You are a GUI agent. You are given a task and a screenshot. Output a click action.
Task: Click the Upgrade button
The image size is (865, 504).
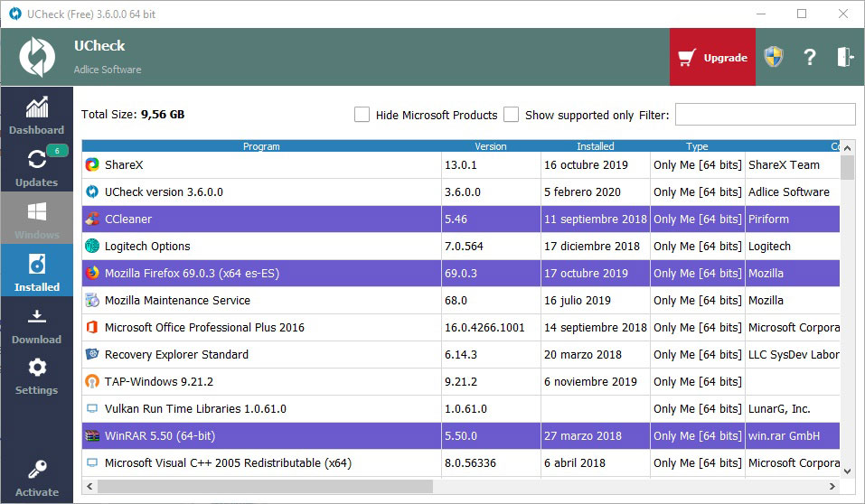[x=712, y=57]
